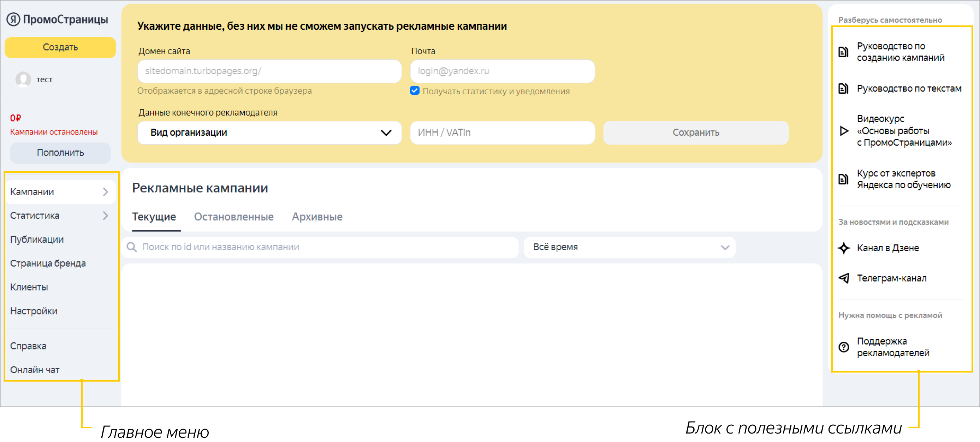
Task: Open Канал в Дзене link
Action: (887, 248)
